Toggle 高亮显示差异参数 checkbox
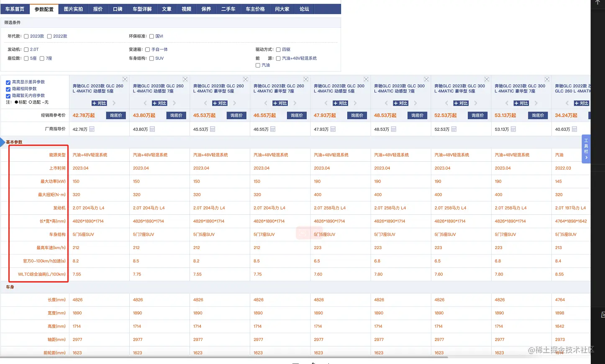605x364 pixels. point(8,82)
